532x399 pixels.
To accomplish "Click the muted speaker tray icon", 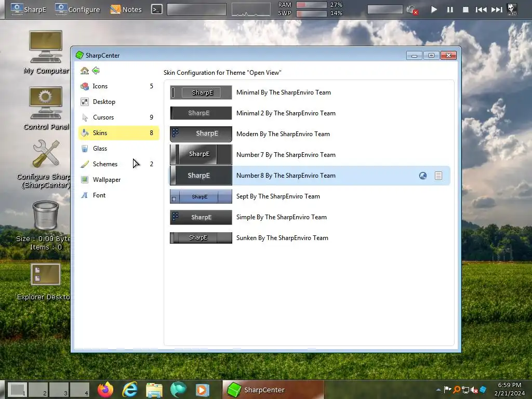I will tap(474, 390).
